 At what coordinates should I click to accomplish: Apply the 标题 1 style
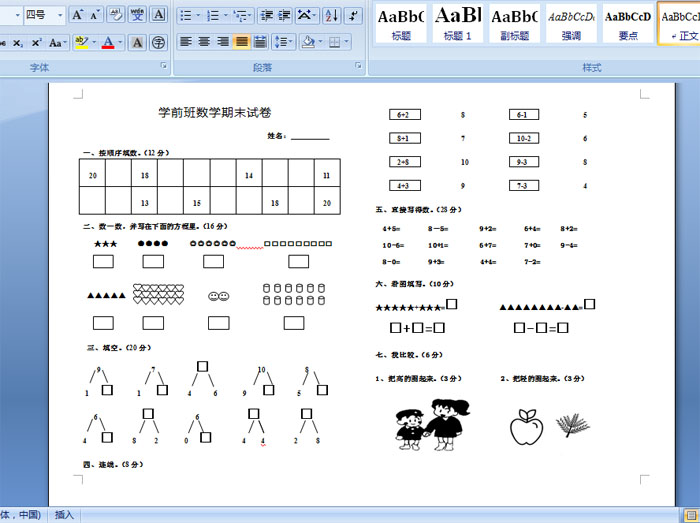458,24
